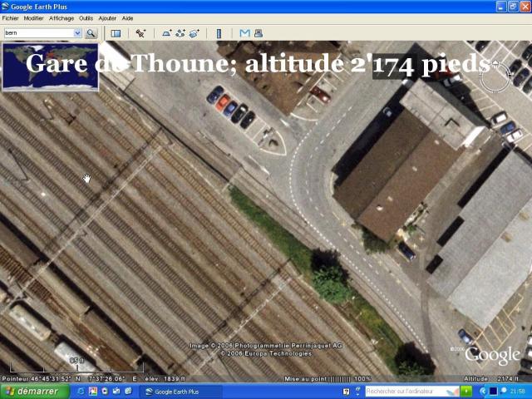
Task: Open the Fichier menu
Action: pyautogui.click(x=10, y=18)
